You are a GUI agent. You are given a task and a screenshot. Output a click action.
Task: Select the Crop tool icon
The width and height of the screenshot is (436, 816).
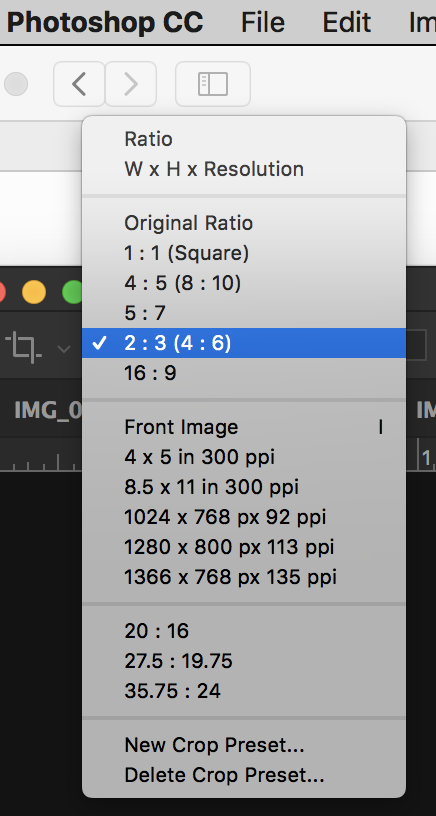[23, 348]
